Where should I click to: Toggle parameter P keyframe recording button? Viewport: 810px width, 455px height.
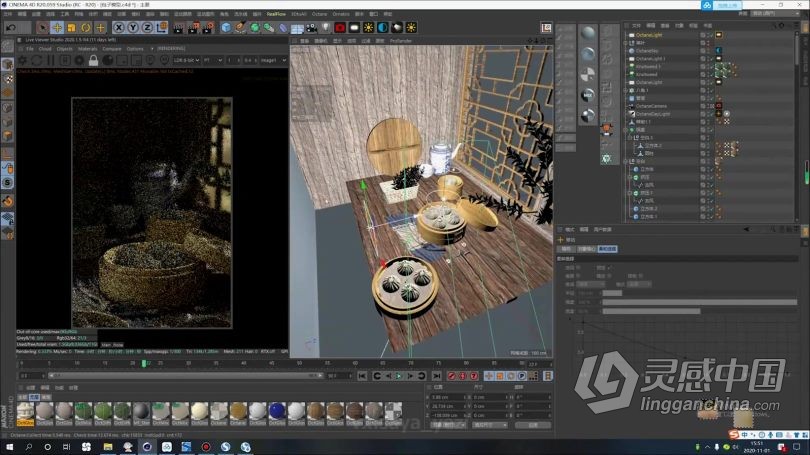[522, 376]
